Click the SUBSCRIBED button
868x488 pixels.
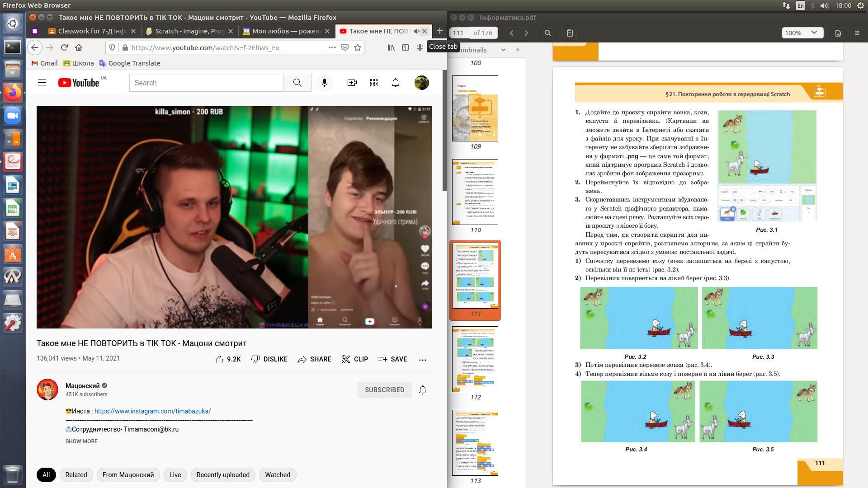(384, 390)
